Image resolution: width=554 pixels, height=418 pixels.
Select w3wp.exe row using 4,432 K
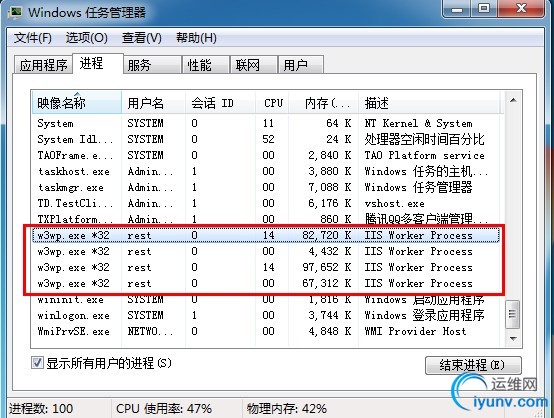[266, 251]
